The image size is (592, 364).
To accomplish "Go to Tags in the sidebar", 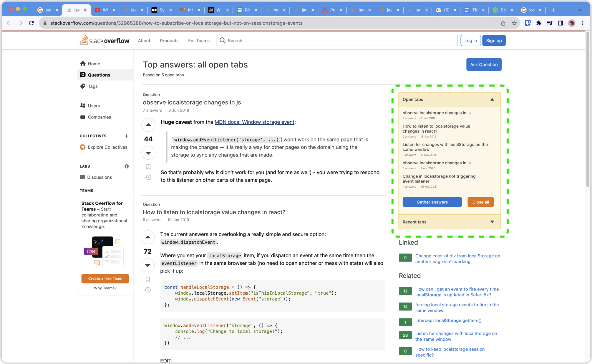I will (92, 86).
